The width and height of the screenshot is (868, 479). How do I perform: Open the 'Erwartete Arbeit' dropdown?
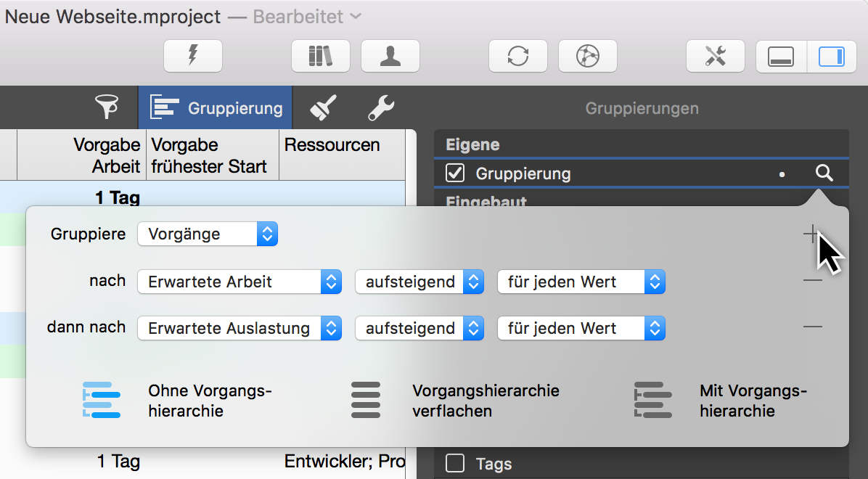239,281
